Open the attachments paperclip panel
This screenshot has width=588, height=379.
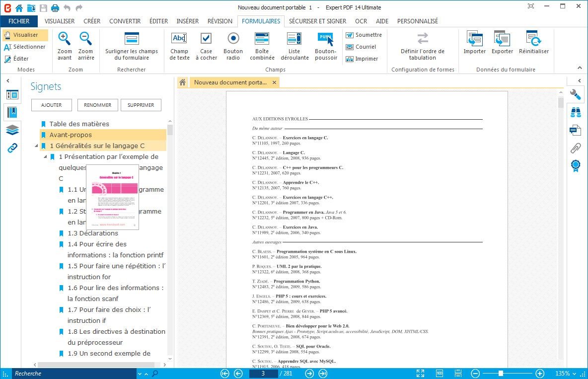tap(576, 148)
